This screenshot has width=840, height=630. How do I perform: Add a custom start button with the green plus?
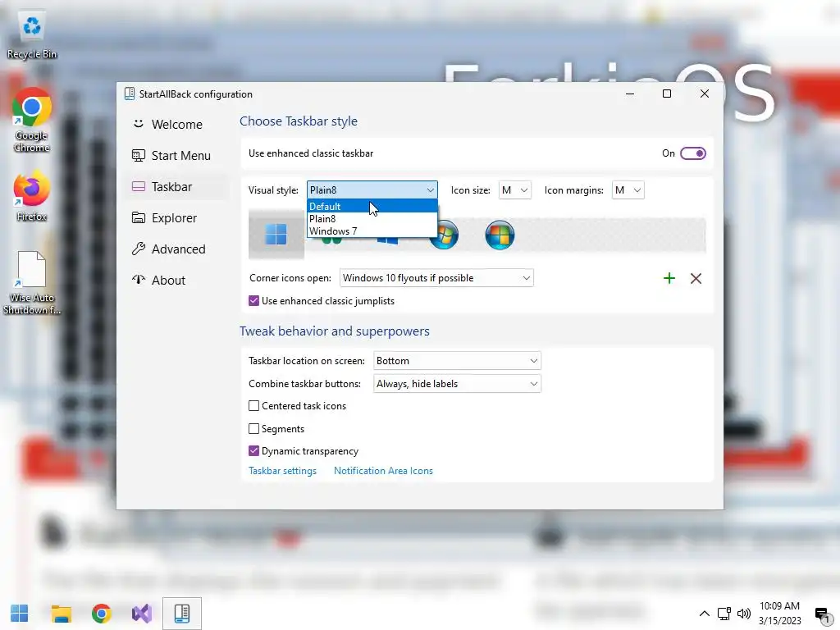(669, 278)
